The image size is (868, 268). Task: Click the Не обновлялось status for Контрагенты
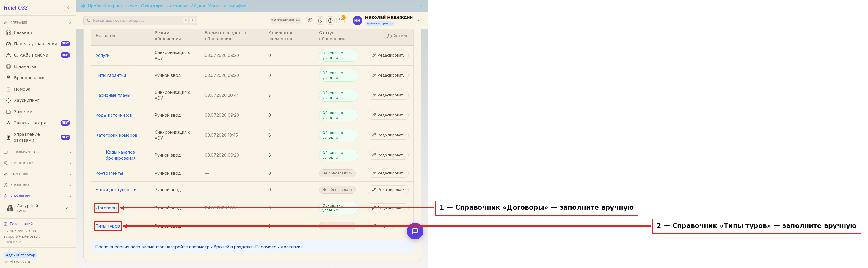pyautogui.click(x=337, y=174)
